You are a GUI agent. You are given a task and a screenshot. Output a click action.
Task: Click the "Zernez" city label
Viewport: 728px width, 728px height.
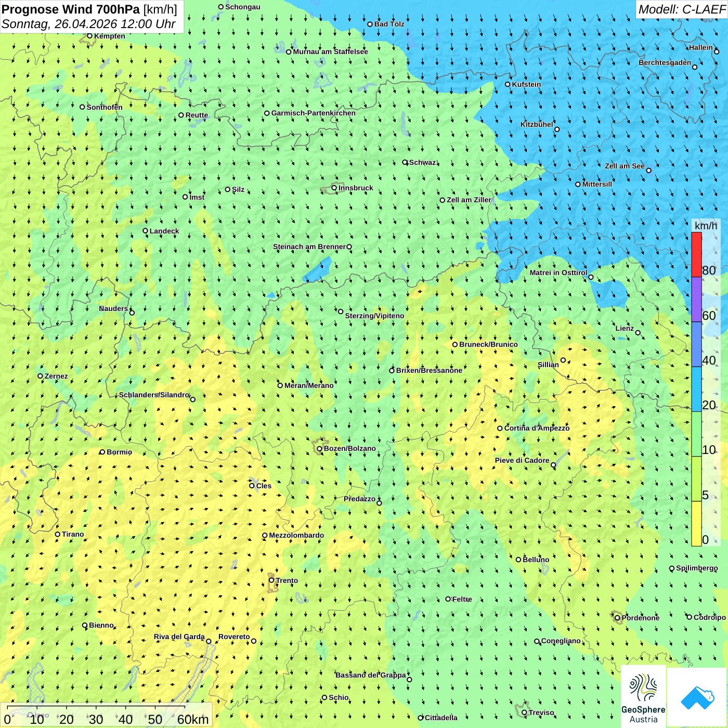(56, 376)
